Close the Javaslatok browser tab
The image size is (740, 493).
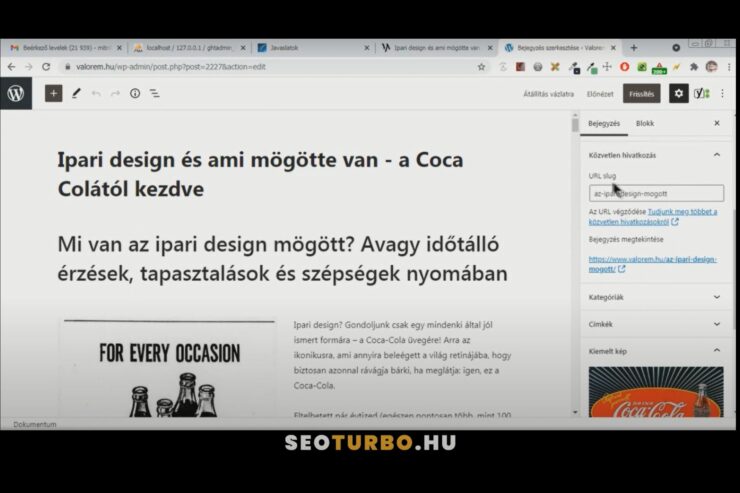(367, 48)
